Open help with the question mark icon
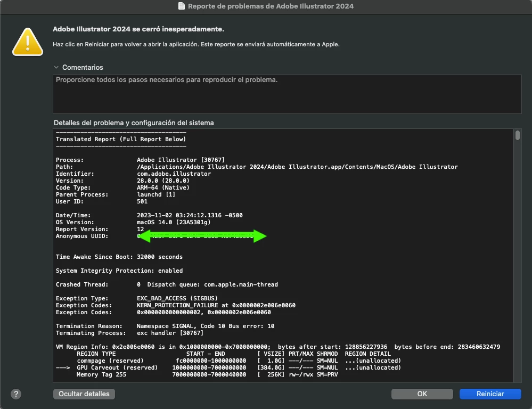532x409 pixels. tap(16, 394)
